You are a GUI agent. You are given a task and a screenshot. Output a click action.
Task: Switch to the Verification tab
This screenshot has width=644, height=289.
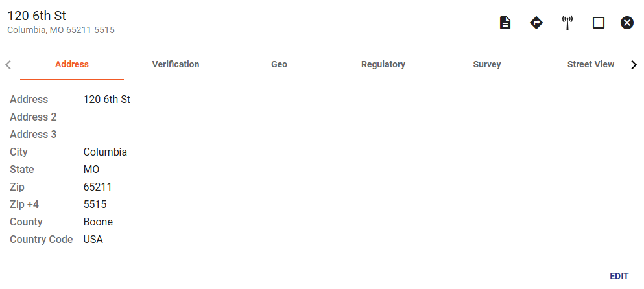coord(175,64)
